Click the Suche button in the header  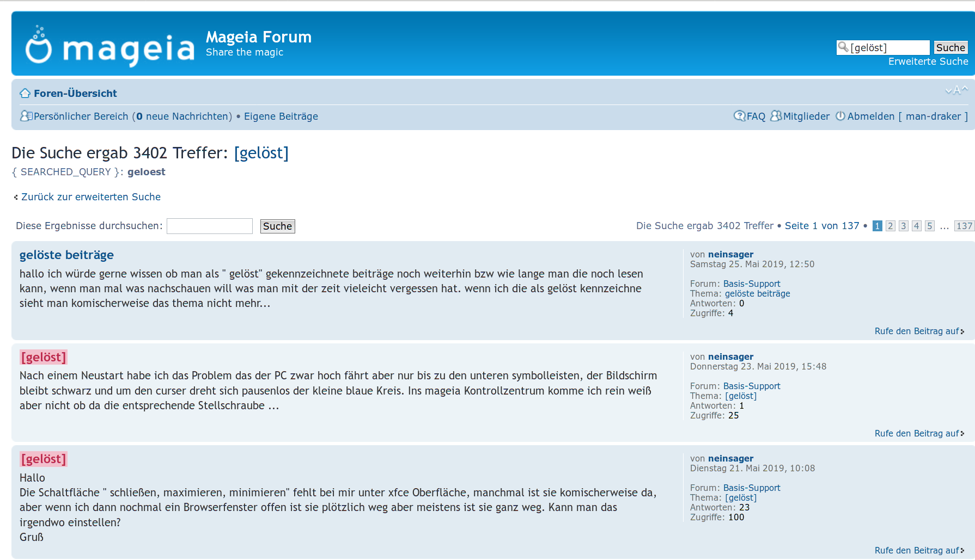pos(950,47)
